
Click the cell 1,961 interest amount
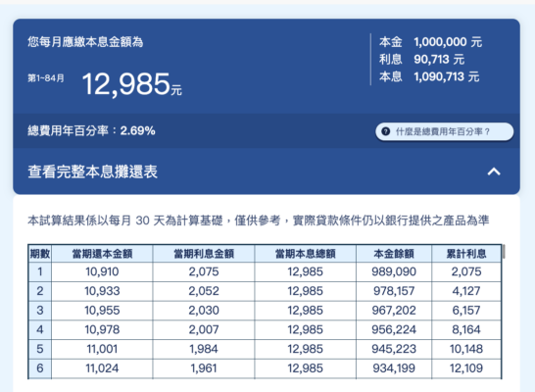pyautogui.click(x=204, y=368)
